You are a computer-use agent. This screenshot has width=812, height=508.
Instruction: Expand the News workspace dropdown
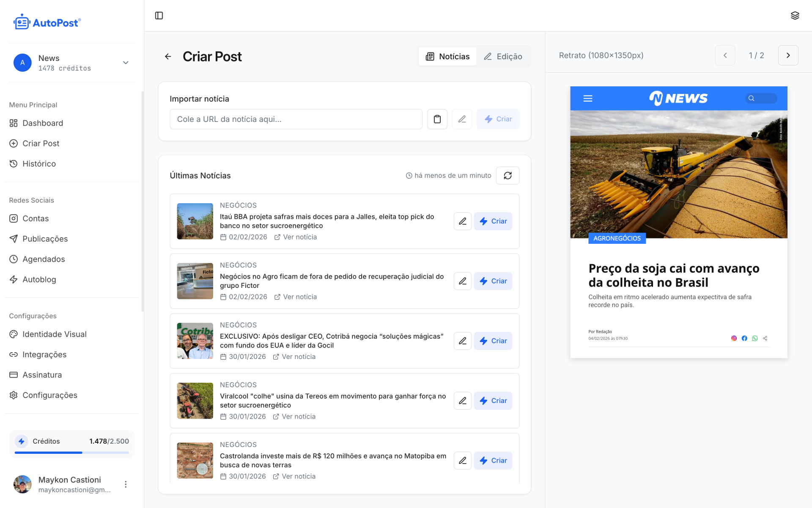pos(125,62)
